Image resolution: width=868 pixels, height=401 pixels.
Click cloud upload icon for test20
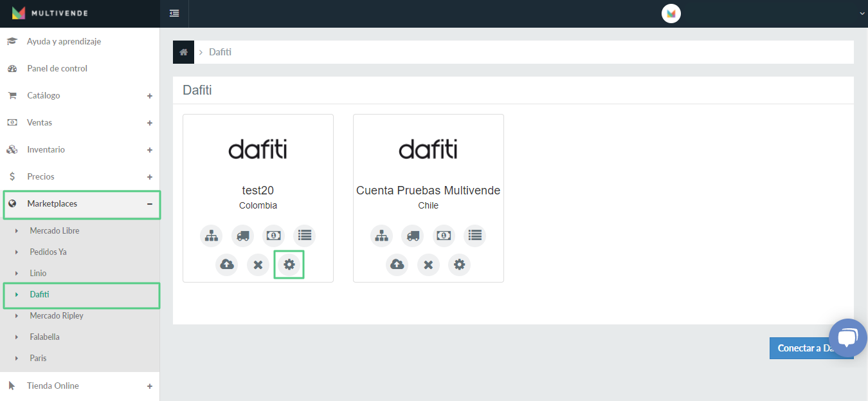tap(226, 265)
